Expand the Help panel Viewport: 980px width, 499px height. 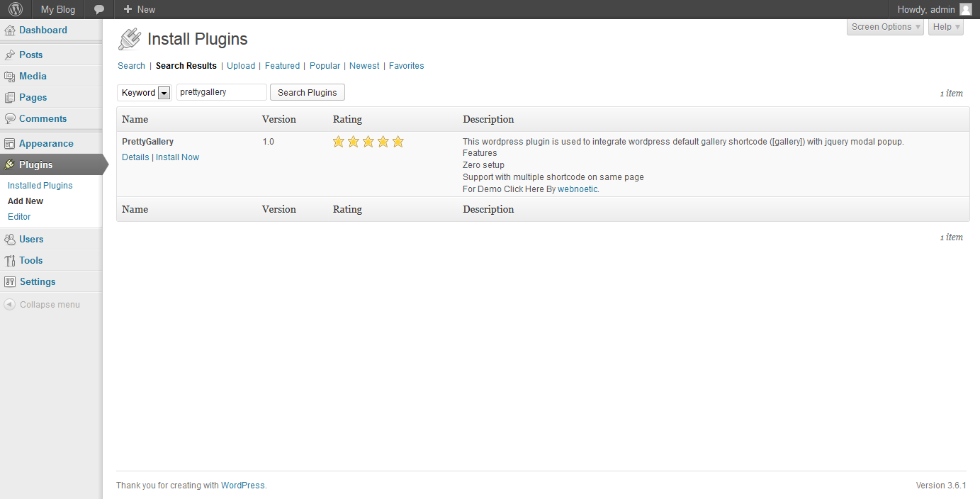point(945,27)
